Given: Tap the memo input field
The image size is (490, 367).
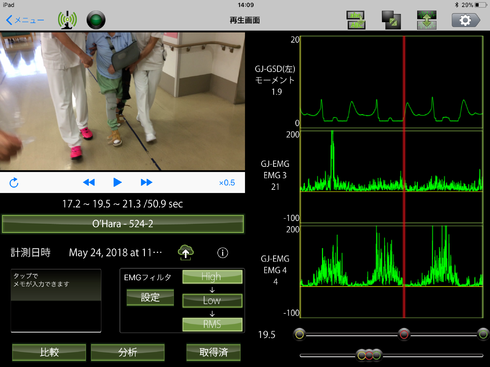Looking at the screenshot, I should tap(56, 301).
